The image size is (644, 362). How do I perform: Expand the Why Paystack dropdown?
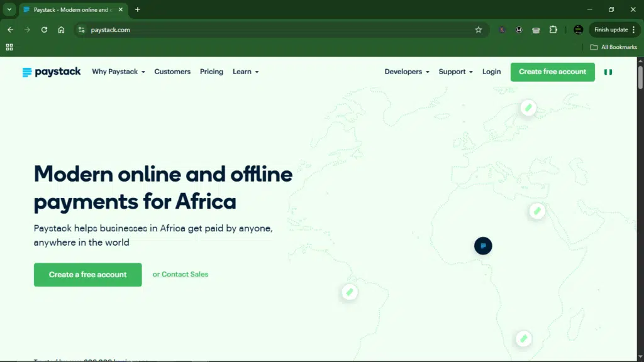(x=118, y=72)
